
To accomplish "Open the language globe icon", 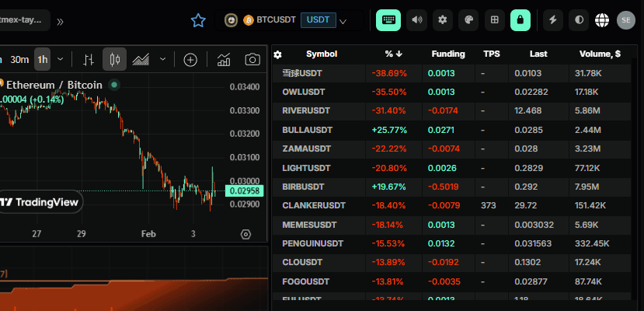I will click(x=602, y=20).
